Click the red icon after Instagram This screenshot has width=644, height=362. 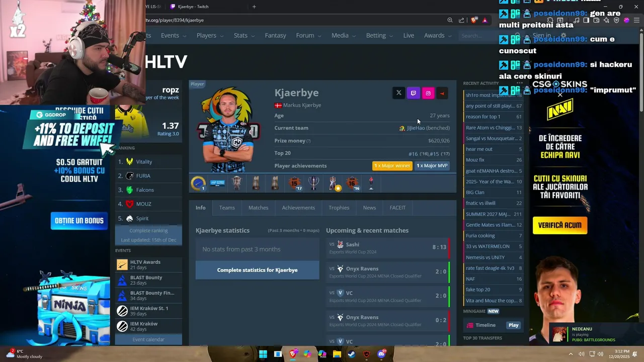[x=442, y=93]
